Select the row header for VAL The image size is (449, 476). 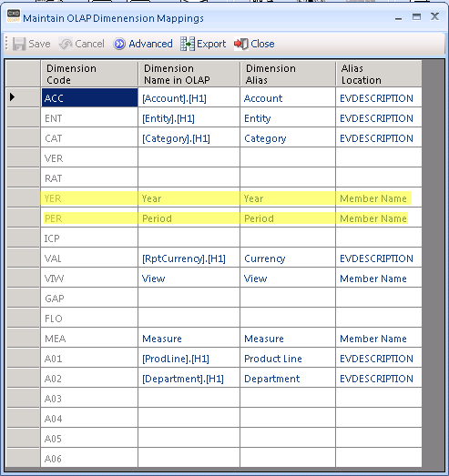23,258
